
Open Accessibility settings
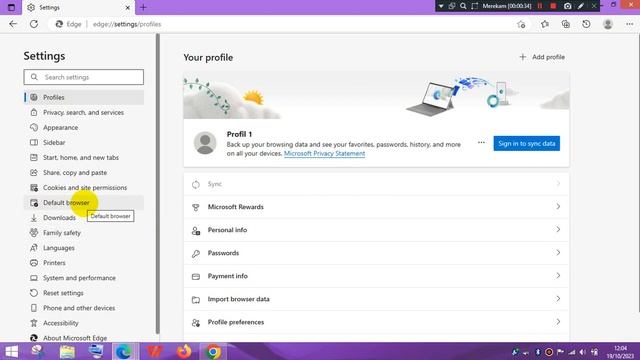coord(84,323)
